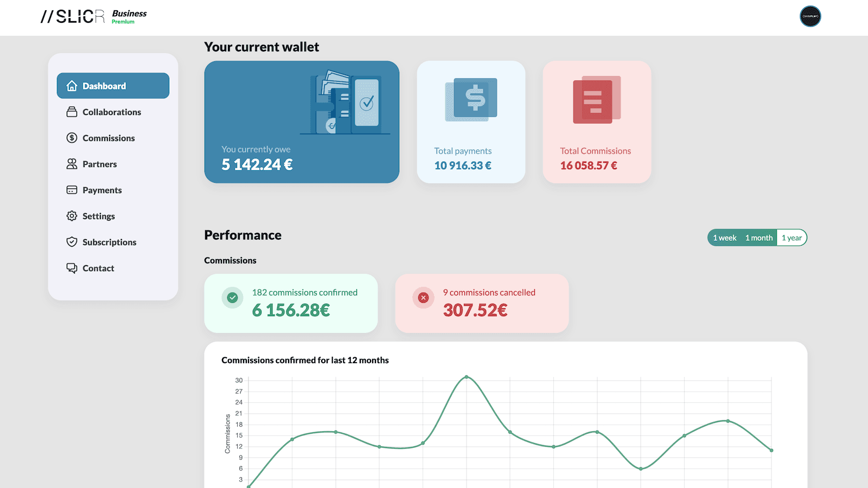Click the Partners people icon
868x488 pixels.
point(72,164)
